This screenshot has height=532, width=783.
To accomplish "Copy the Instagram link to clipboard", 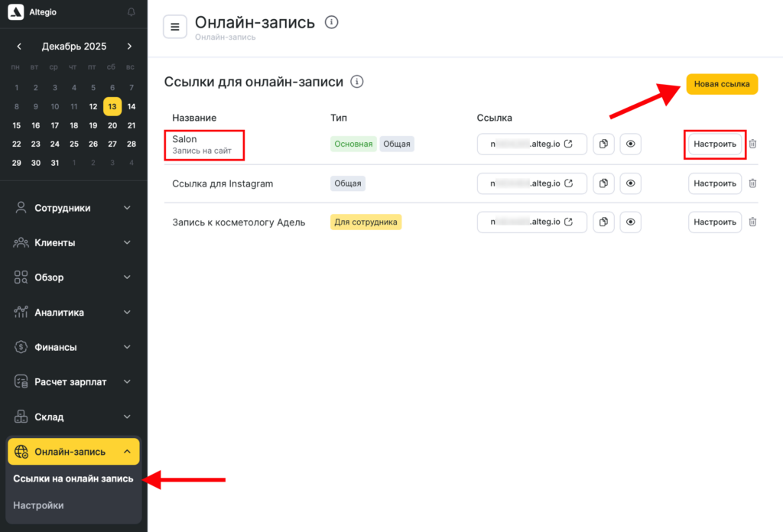I will [603, 183].
